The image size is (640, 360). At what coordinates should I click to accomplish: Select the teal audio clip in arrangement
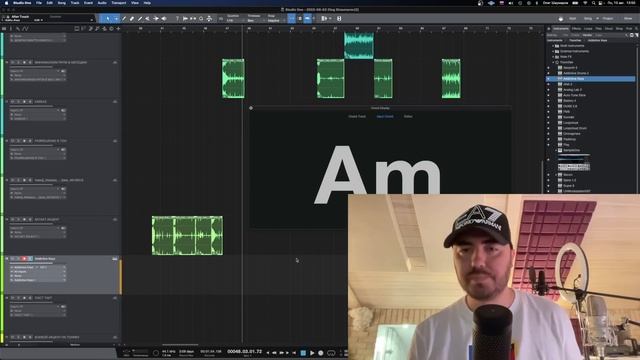pos(359,46)
